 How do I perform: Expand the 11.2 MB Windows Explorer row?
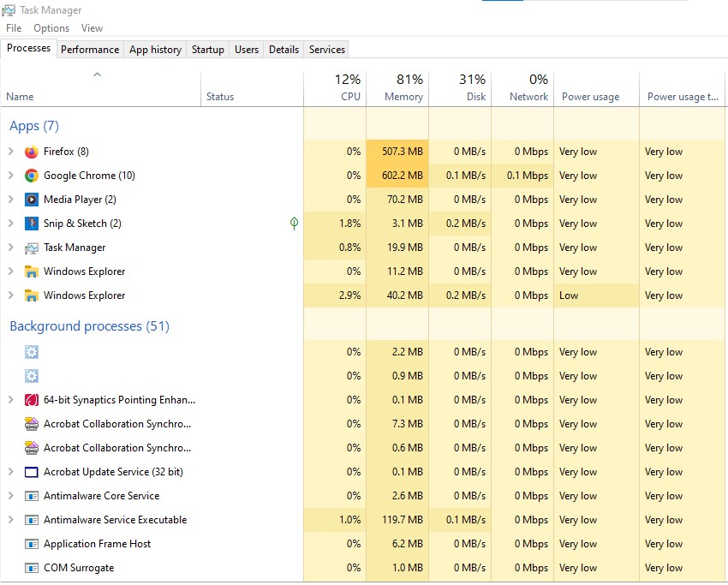(10, 272)
